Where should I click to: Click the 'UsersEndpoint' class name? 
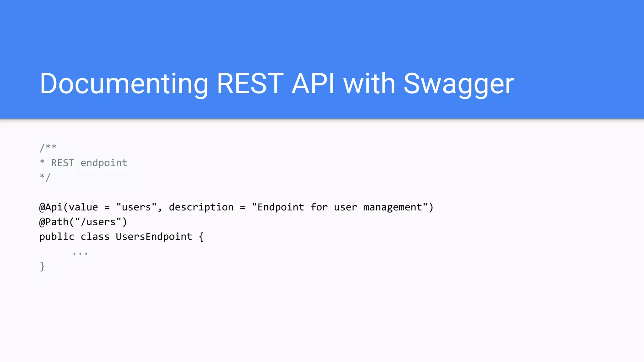pyautogui.click(x=154, y=237)
